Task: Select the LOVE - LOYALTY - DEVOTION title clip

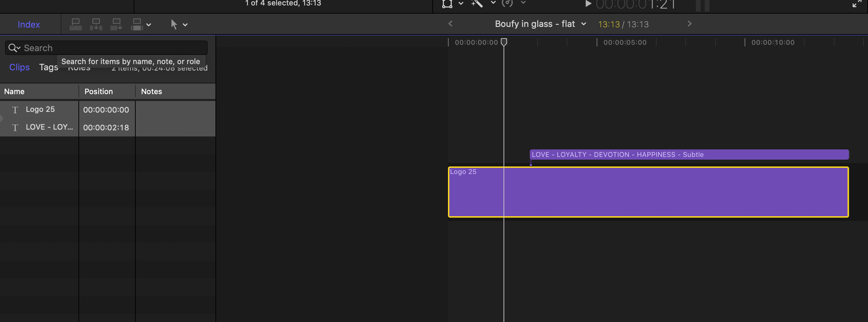Action: 682,154
